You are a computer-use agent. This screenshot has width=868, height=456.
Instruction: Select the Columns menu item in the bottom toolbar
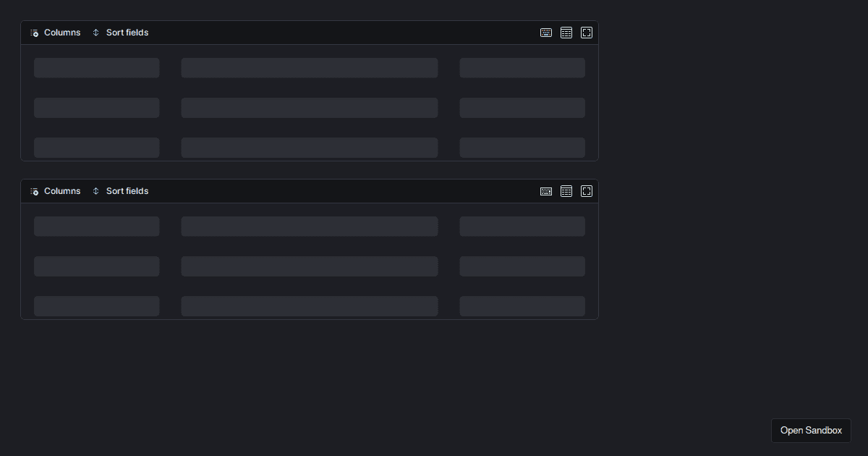pyautogui.click(x=62, y=190)
